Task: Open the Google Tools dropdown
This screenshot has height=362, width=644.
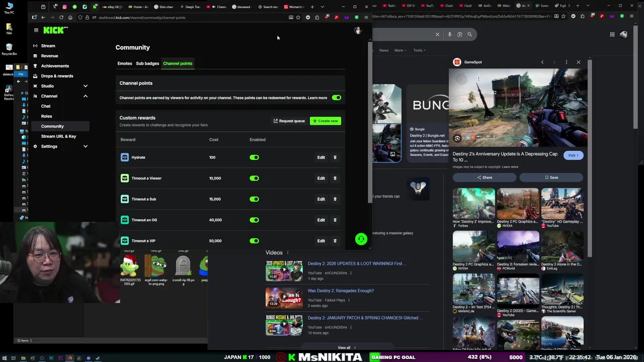Action: [x=419, y=50]
